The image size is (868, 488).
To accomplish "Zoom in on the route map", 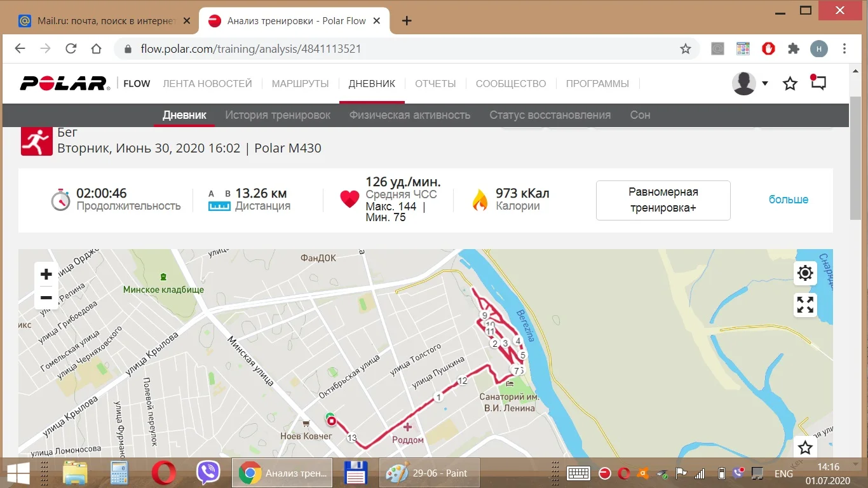I will tap(46, 274).
